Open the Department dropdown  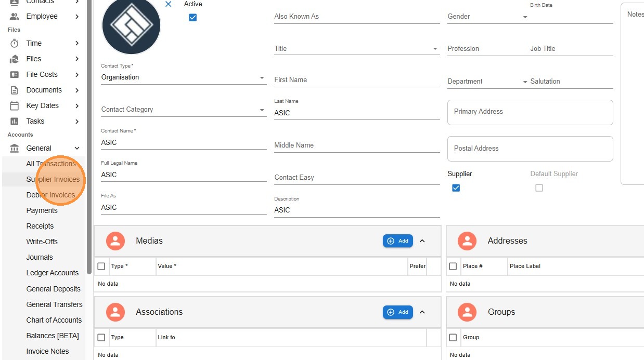pyautogui.click(x=487, y=82)
